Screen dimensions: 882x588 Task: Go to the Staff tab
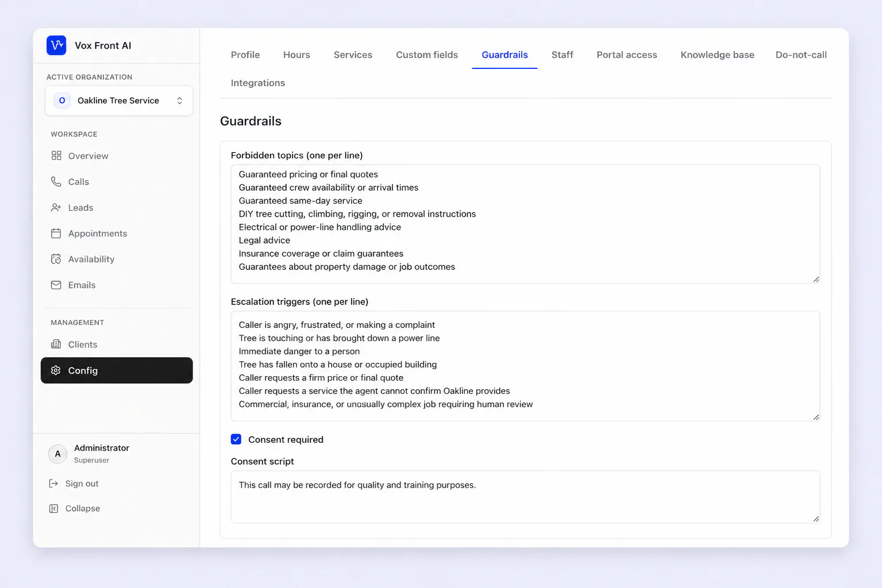(x=563, y=55)
